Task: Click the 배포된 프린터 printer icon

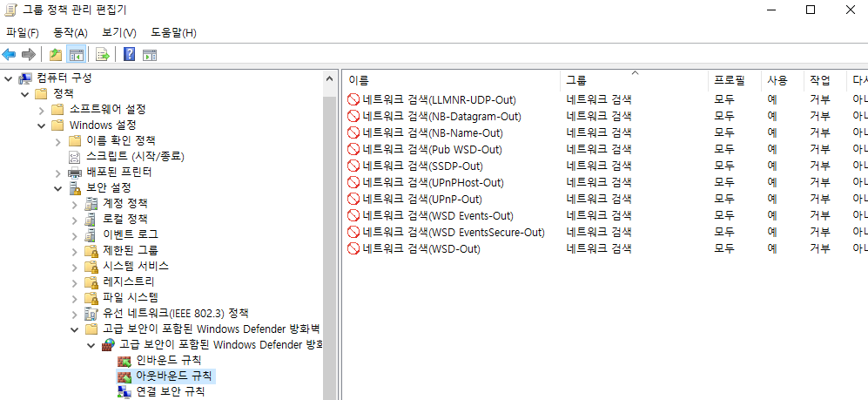Action: pos(75,173)
